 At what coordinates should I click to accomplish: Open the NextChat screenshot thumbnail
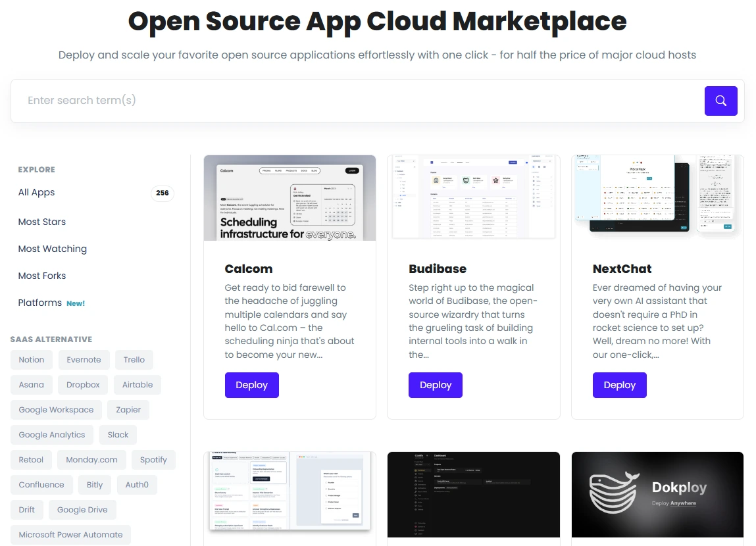658,197
